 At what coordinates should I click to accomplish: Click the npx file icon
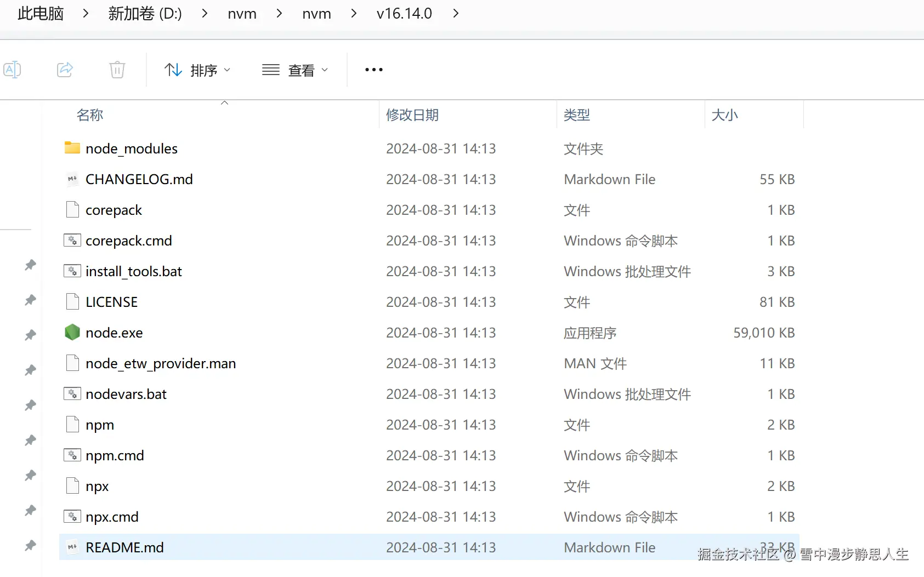(x=72, y=485)
